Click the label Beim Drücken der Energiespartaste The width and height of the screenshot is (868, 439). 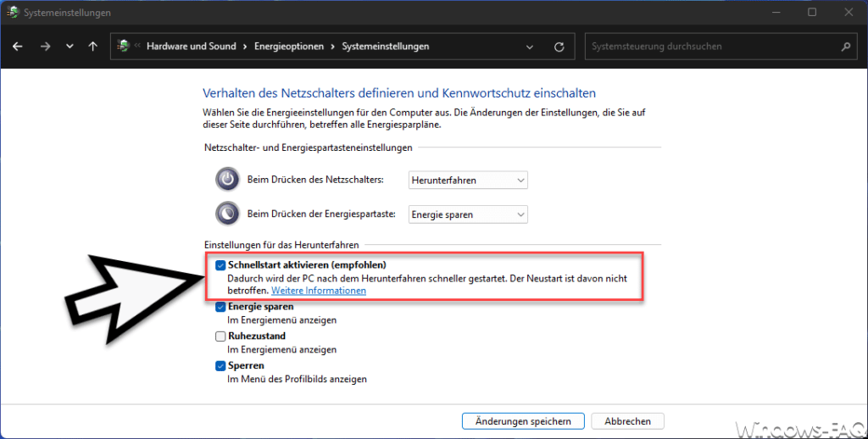tap(321, 214)
